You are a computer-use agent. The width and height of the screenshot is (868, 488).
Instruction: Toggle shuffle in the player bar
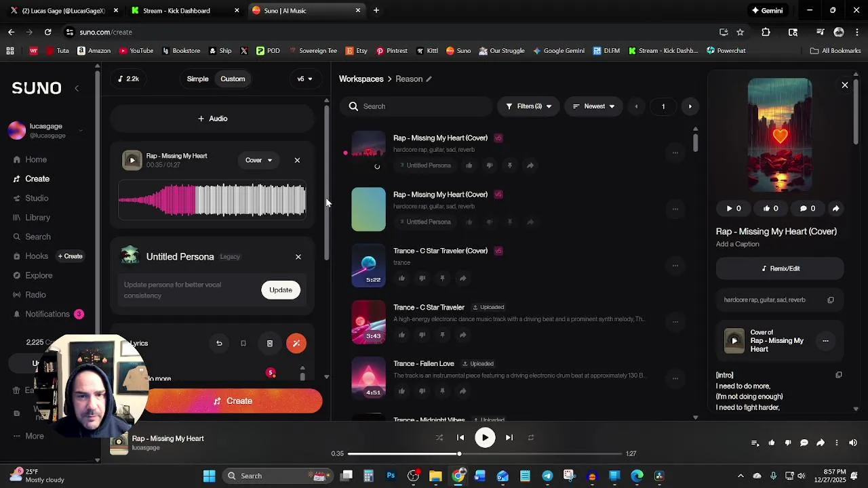point(439,438)
